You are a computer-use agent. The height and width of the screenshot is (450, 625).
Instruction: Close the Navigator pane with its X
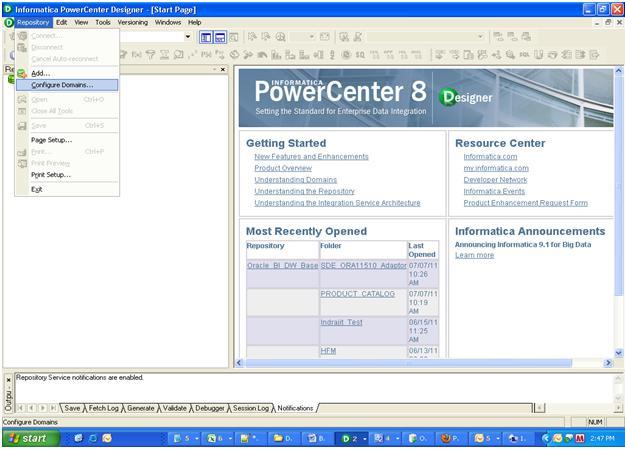[223, 69]
